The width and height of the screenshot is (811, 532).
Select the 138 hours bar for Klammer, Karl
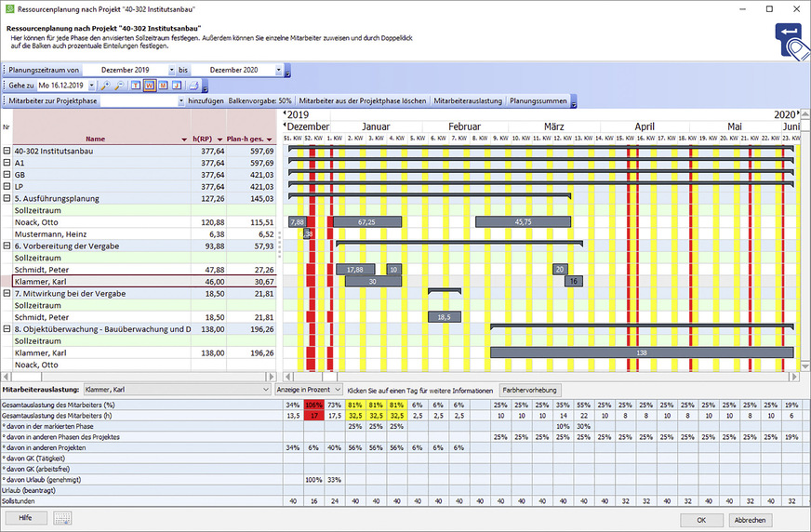click(641, 353)
